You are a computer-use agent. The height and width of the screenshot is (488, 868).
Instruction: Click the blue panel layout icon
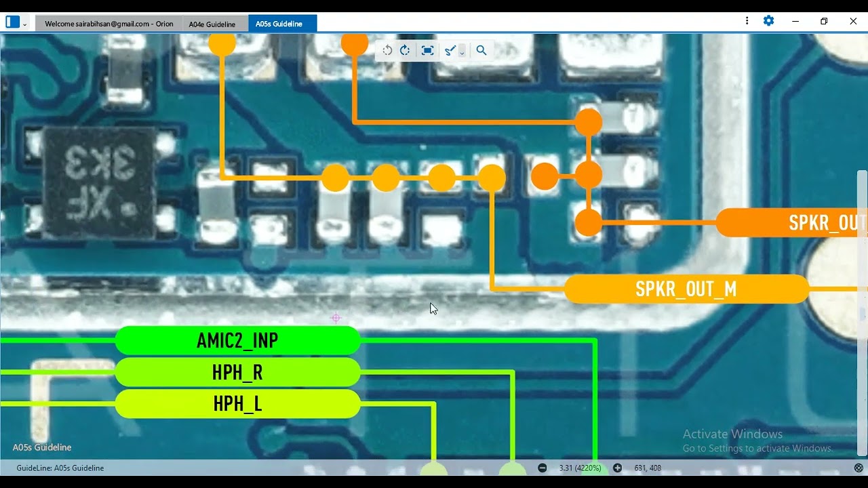[12, 22]
